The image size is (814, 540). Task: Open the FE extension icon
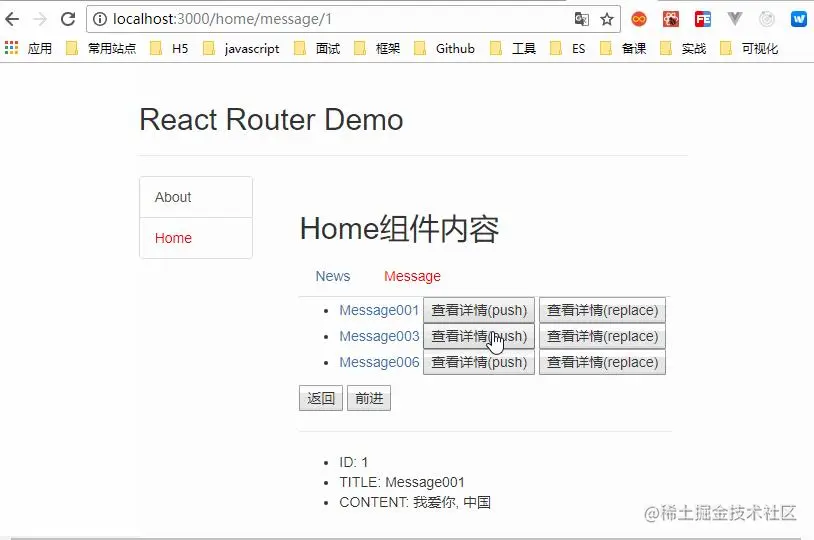[x=703, y=19]
